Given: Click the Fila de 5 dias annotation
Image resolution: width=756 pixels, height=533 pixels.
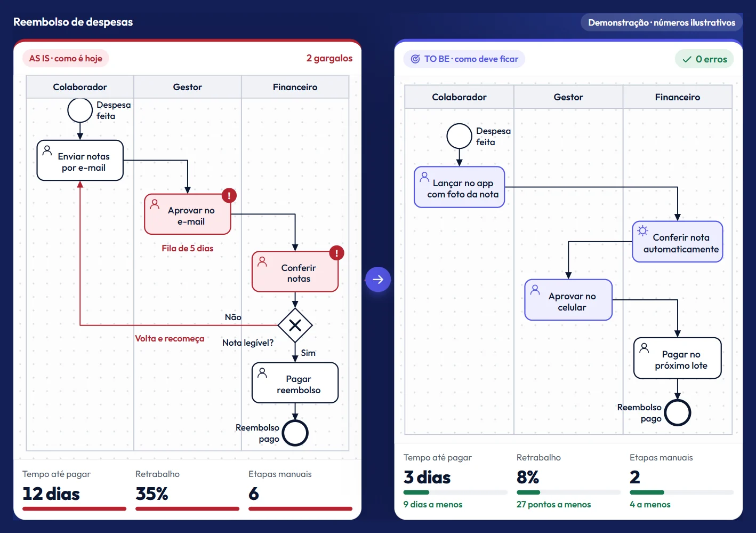Looking at the screenshot, I should click(x=188, y=248).
